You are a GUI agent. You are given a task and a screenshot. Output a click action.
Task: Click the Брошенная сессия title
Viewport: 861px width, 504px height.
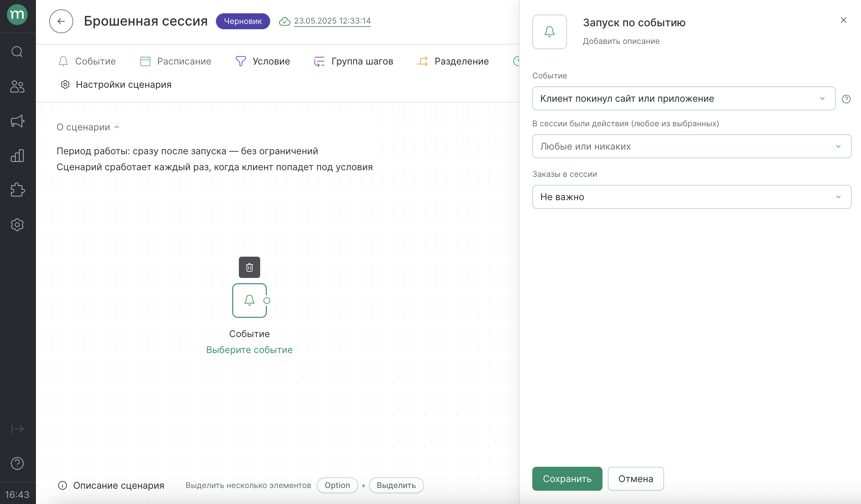tap(146, 21)
